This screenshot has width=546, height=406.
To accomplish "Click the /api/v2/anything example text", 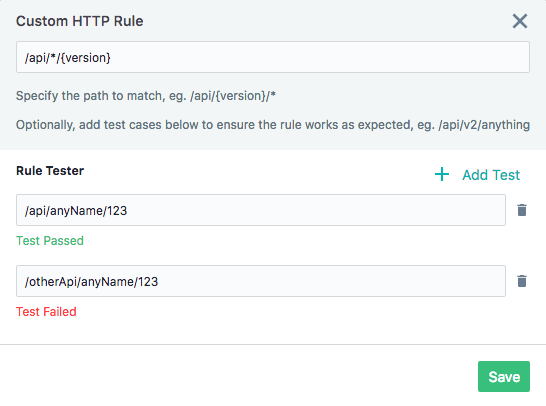I will tap(484, 125).
